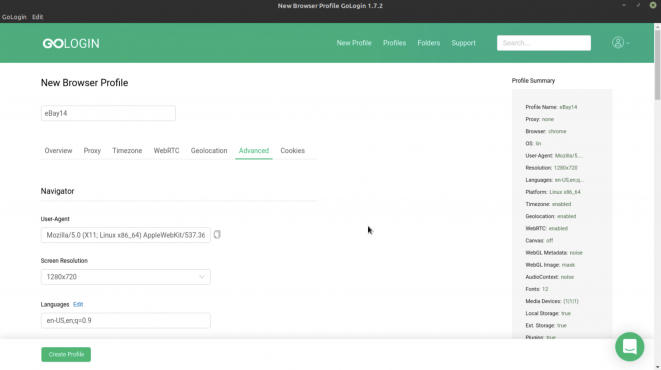Screen dimensions: 661x370
Task: Focus the Search field in header
Action: point(544,43)
